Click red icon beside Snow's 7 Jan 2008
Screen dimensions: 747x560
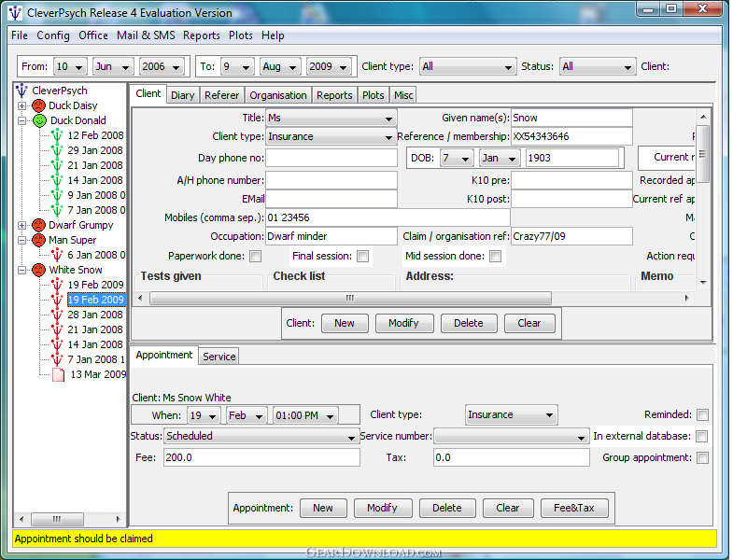(57, 359)
